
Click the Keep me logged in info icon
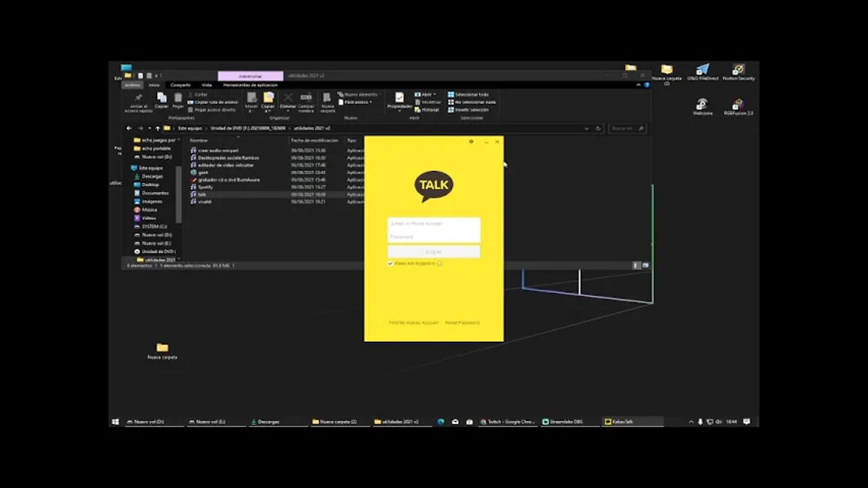(439, 264)
